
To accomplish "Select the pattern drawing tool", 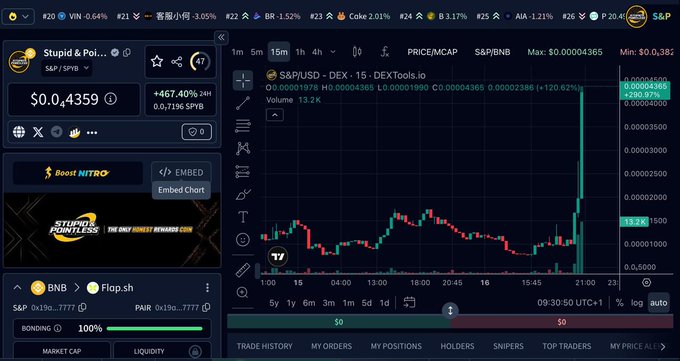I will click(x=243, y=149).
